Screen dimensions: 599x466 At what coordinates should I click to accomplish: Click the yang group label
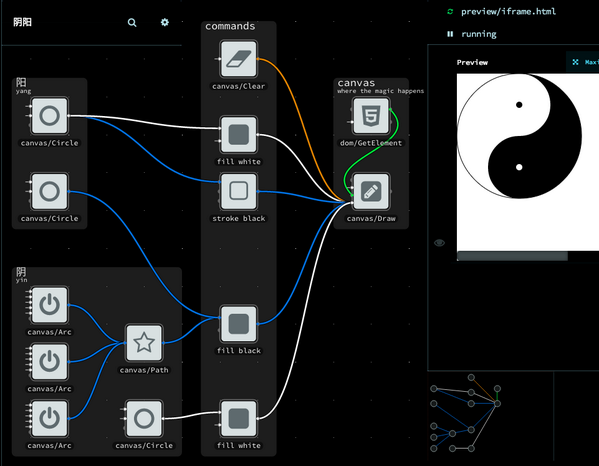coord(23,86)
